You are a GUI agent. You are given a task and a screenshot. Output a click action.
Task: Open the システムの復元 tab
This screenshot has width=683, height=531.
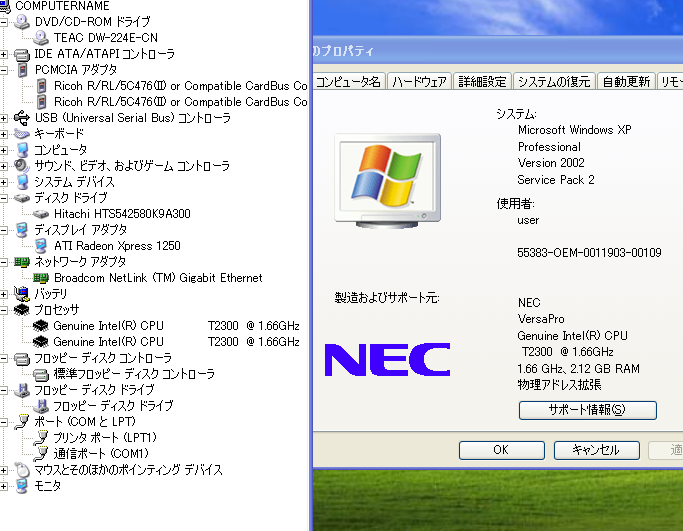(x=554, y=81)
